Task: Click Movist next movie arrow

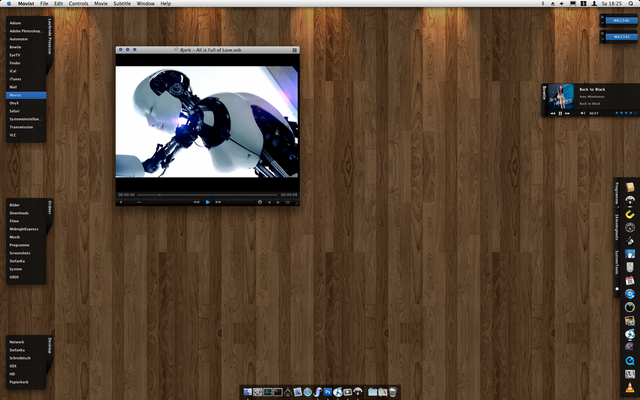Action: [278, 202]
